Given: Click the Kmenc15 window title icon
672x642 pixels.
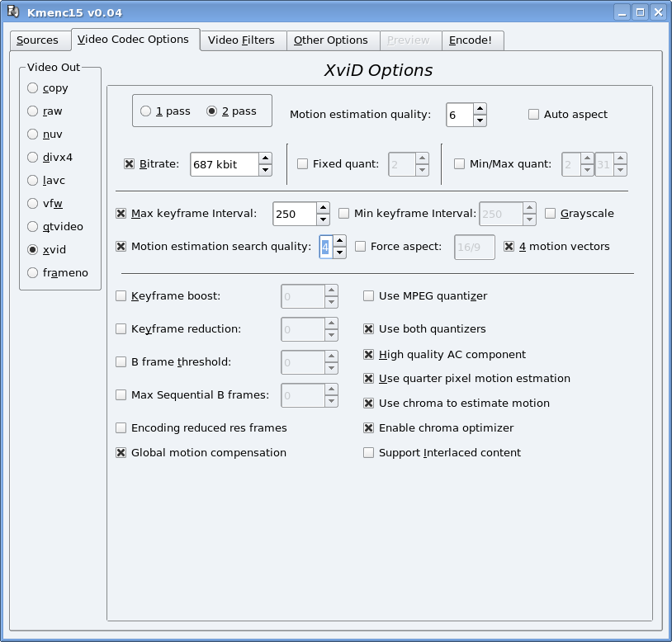Looking at the screenshot, I should click(x=13, y=12).
